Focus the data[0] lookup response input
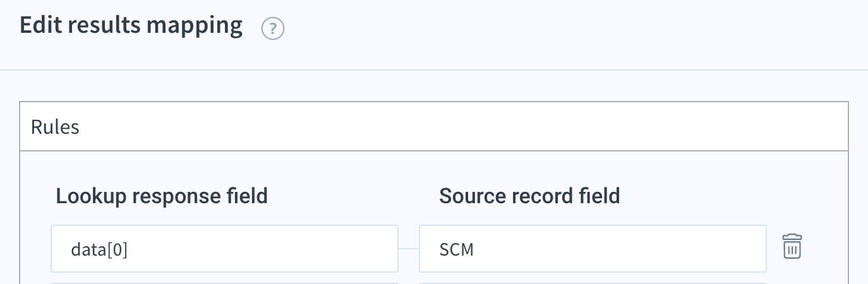This screenshot has width=868, height=284. point(225,249)
